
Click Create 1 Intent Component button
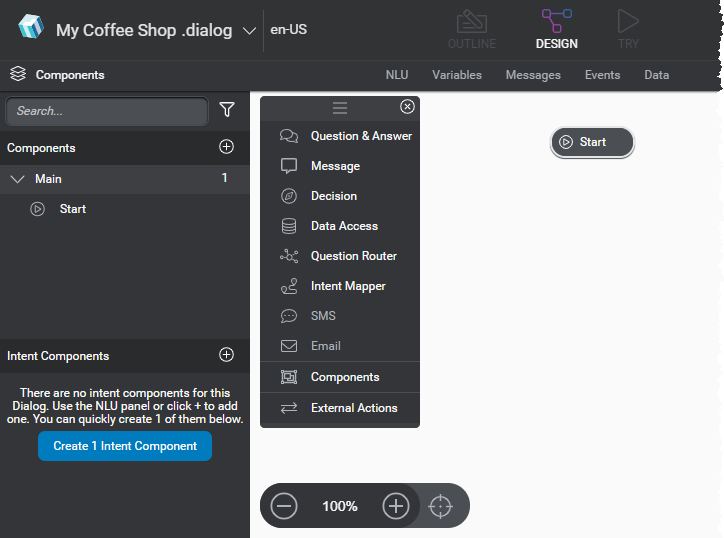125,446
